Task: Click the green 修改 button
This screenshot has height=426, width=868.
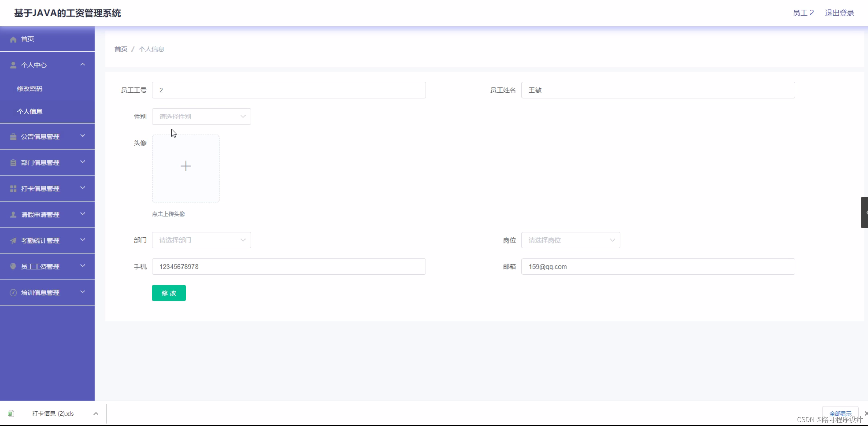Action: tap(169, 293)
